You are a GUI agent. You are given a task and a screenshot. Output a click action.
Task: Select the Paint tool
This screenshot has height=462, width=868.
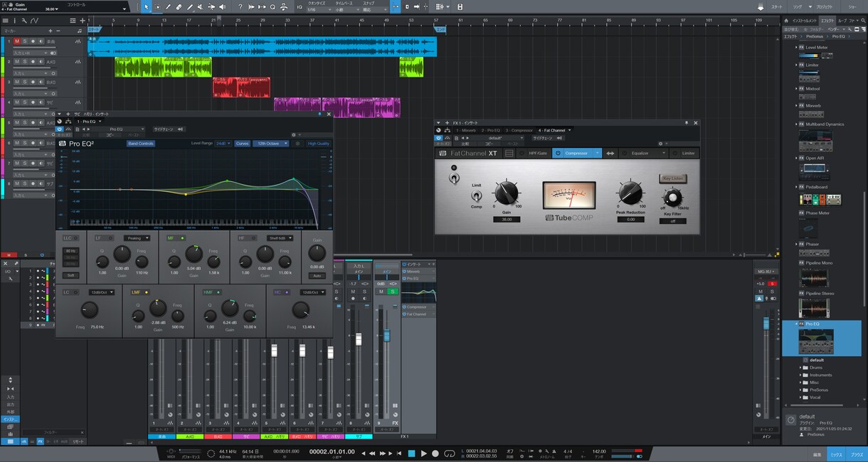pos(190,6)
